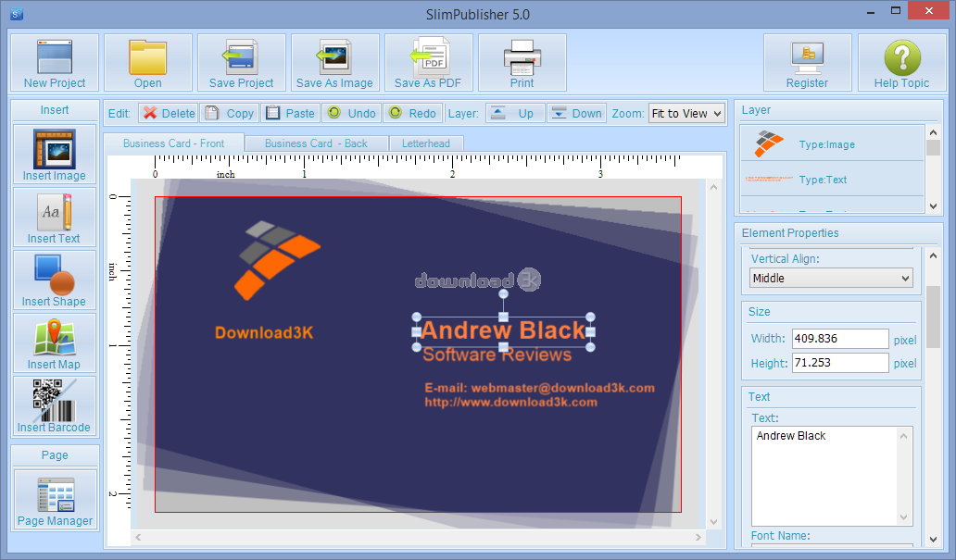Click the rotation handle above Andrew Black

(x=503, y=294)
